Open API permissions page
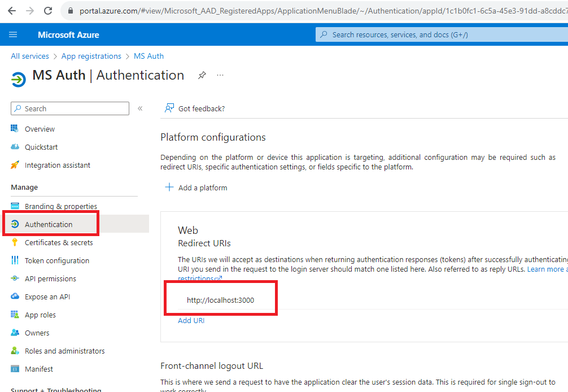This screenshot has height=392, width=568. (x=50, y=278)
